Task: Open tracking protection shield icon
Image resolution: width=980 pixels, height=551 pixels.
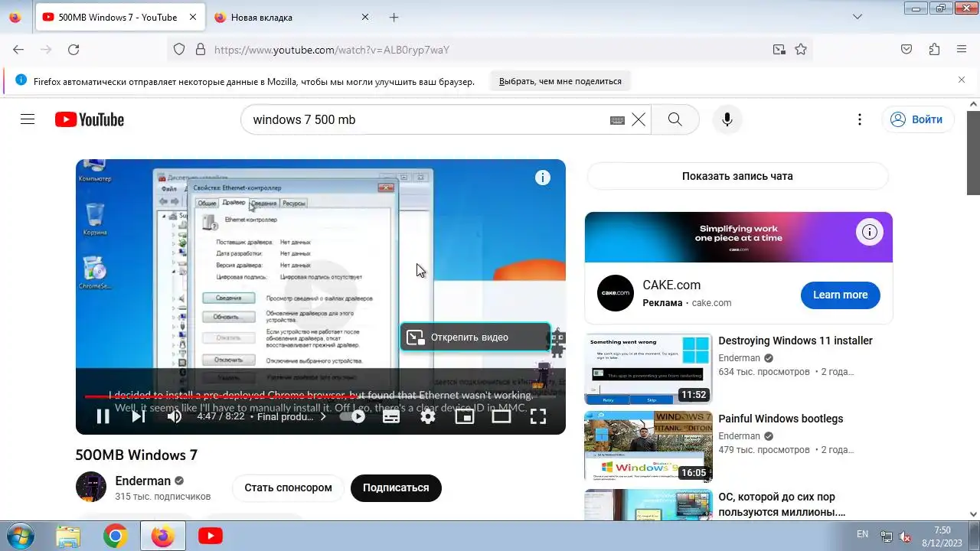Action: pos(179,50)
